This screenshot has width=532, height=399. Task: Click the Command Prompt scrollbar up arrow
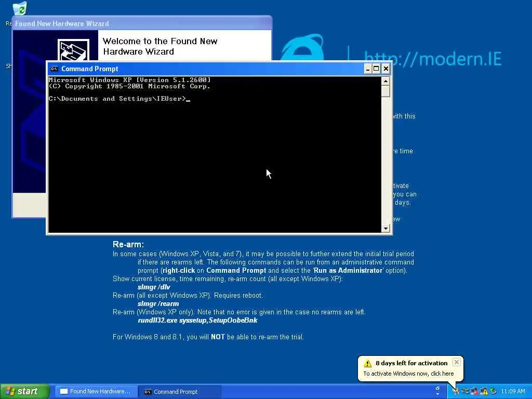[x=385, y=81]
